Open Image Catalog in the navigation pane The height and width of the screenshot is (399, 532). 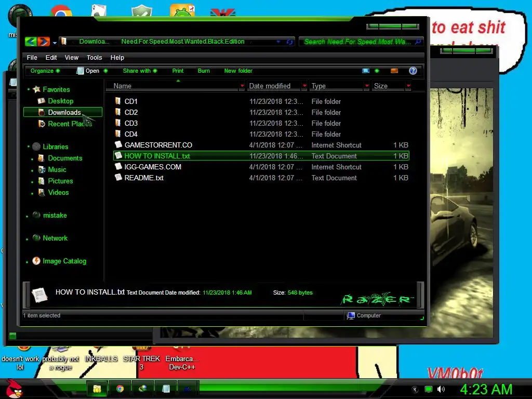coord(64,261)
